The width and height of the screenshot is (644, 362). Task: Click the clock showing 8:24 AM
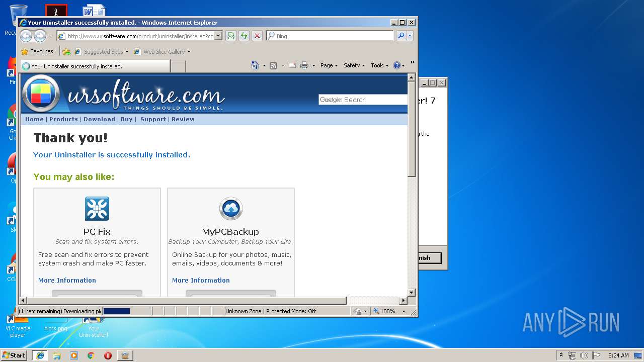click(618, 355)
